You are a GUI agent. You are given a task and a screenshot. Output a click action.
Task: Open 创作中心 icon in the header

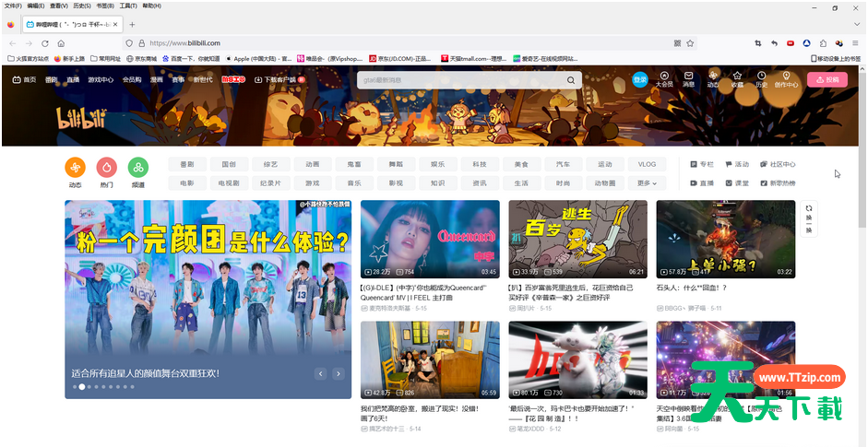point(786,79)
